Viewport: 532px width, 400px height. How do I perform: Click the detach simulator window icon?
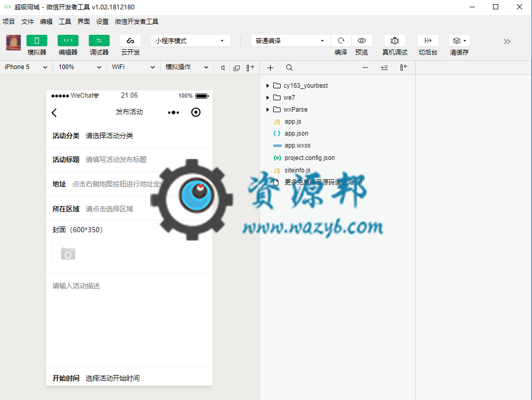coord(236,68)
